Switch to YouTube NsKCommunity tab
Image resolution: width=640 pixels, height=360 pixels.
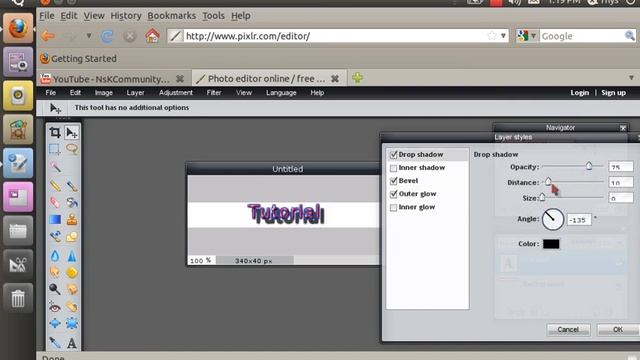point(112,78)
